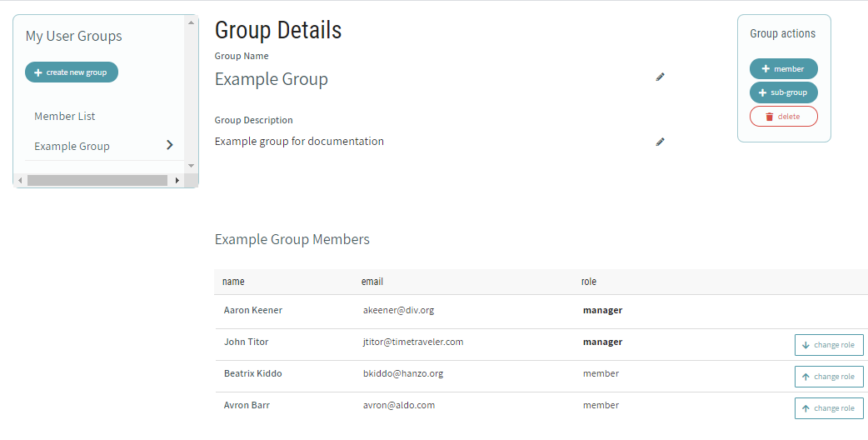The height and width of the screenshot is (440, 868).
Task: Click Avron Barr's member role cell
Action: 601,404
